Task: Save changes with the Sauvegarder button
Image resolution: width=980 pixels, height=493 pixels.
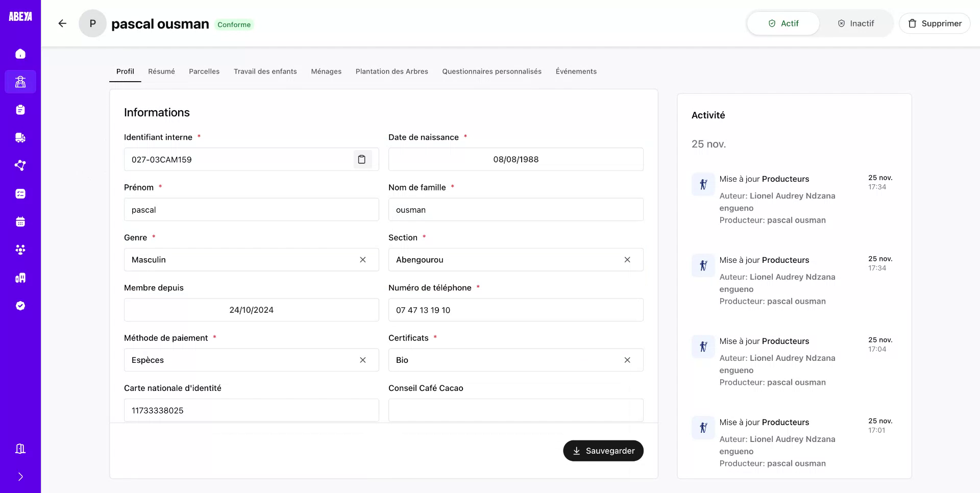Action: click(x=603, y=451)
